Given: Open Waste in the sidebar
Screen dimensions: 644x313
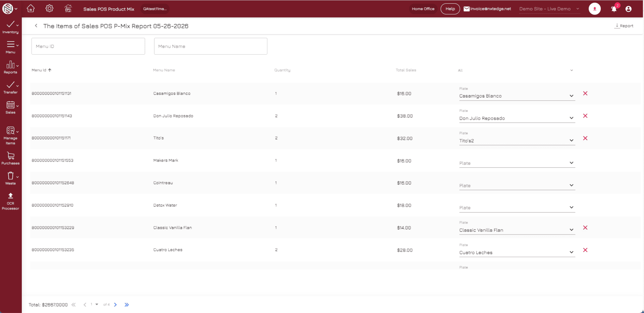Looking at the screenshot, I should pos(10,178).
